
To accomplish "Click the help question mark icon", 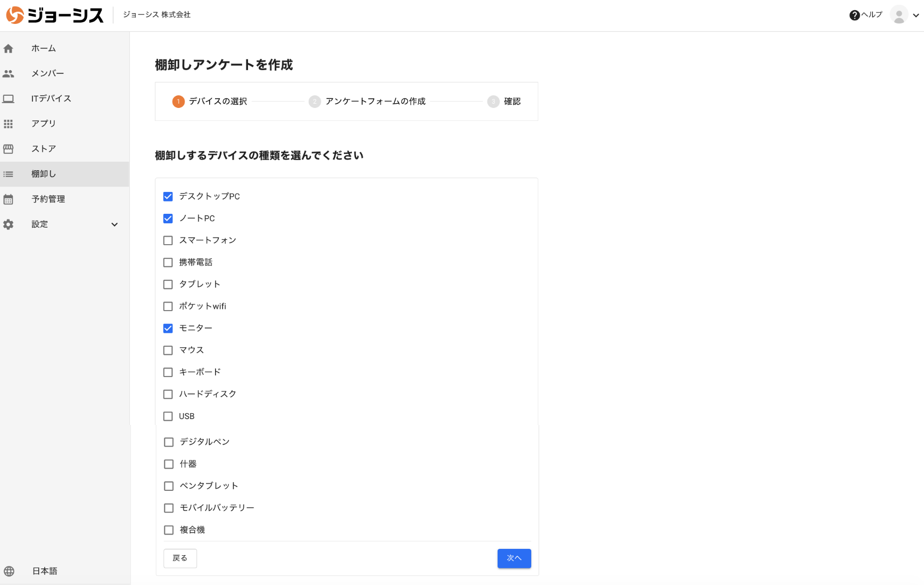I will (854, 15).
